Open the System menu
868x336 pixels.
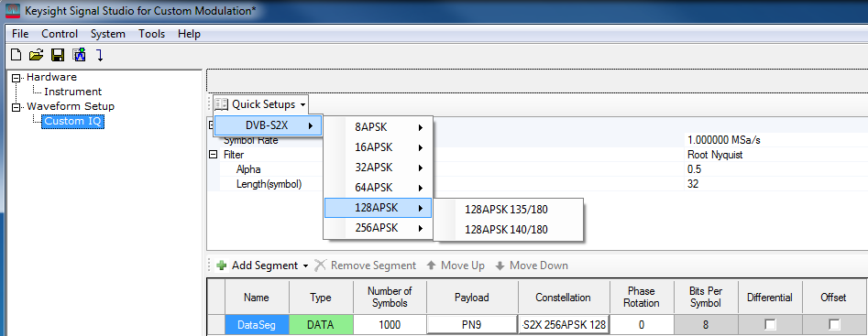tap(108, 34)
